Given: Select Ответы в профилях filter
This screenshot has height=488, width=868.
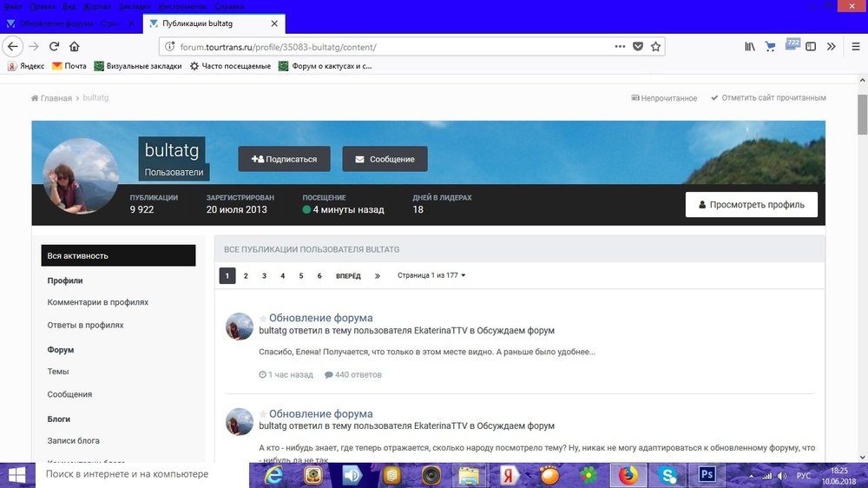Looking at the screenshot, I should click(85, 325).
